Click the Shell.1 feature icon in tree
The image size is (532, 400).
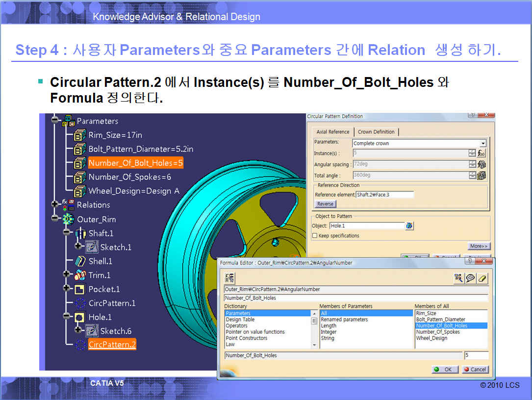click(x=80, y=261)
